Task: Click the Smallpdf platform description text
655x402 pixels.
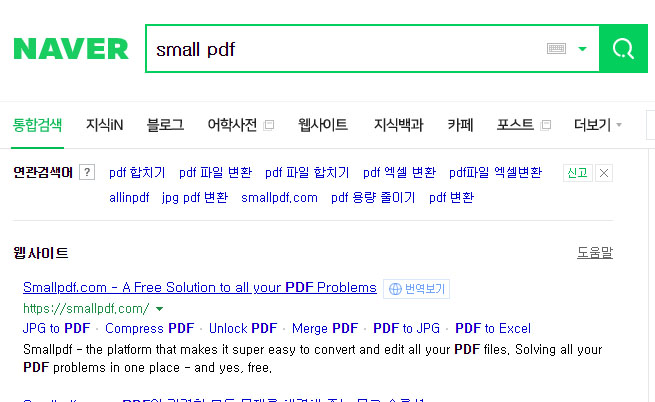Action: [x=312, y=359]
